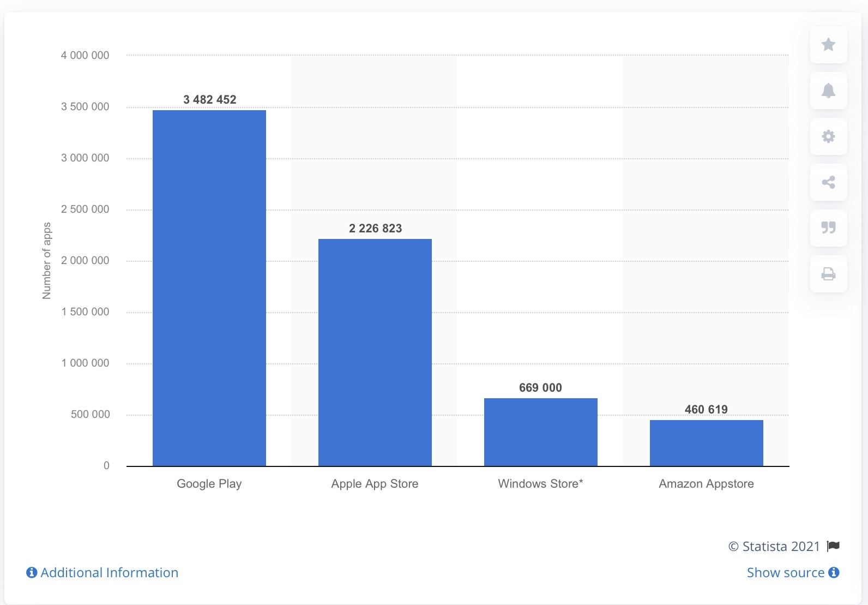Click the 3 500 000 axis tick
868x605 pixels.
point(85,106)
